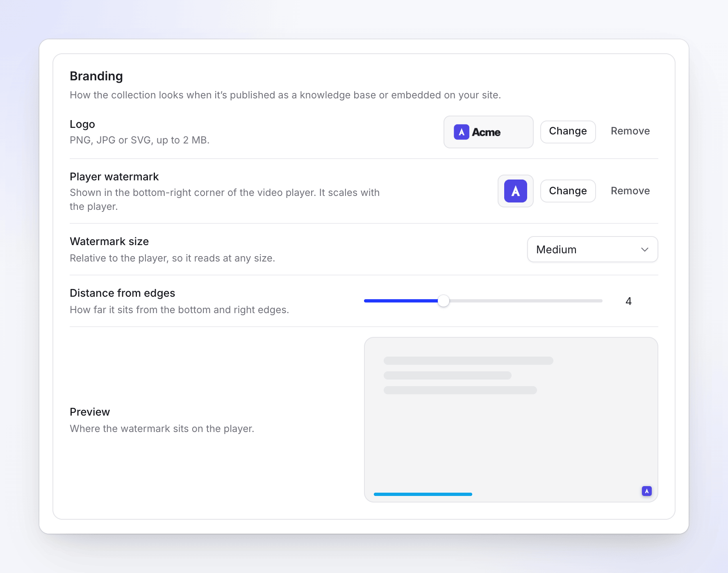Remove the Logo image
Image resolution: width=728 pixels, height=573 pixels.
click(630, 132)
